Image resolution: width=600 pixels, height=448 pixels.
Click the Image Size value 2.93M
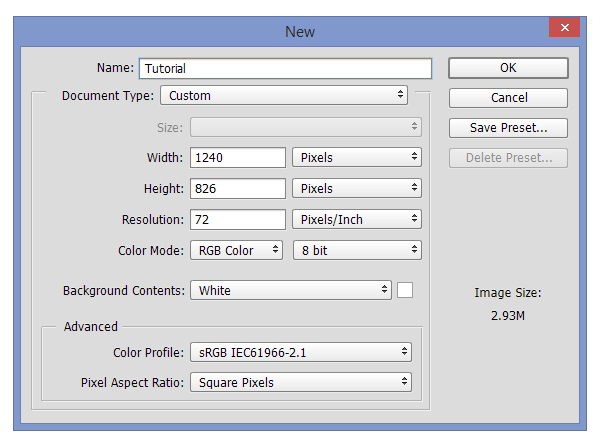(507, 316)
